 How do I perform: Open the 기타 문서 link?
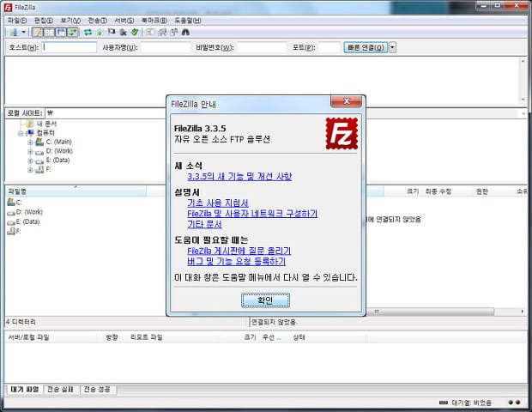click(204, 224)
